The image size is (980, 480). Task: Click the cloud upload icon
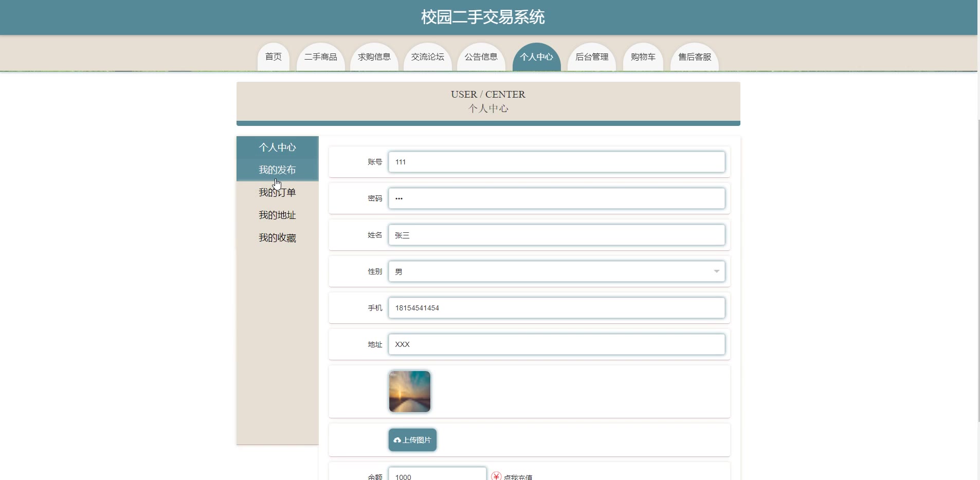(x=397, y=440)
